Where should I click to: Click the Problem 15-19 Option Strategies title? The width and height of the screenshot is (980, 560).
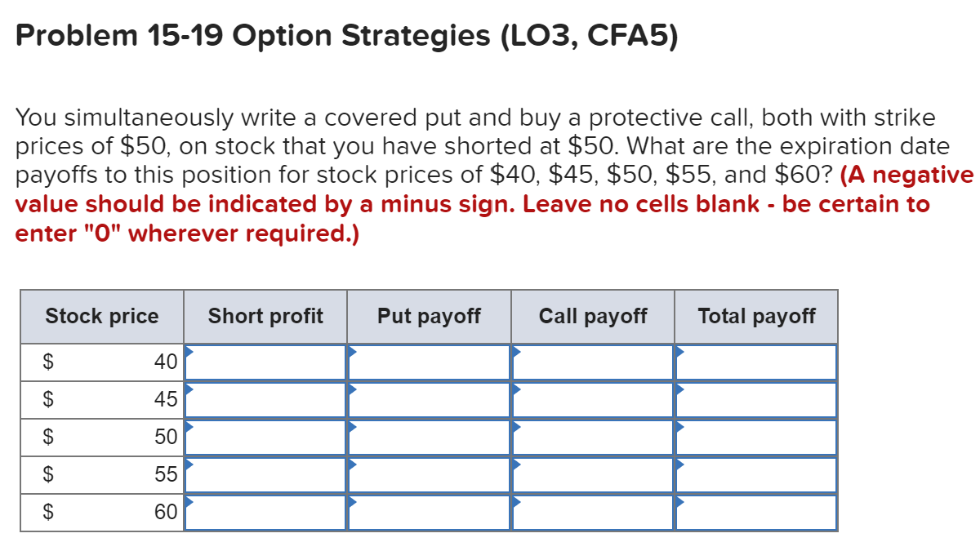(347, 35)
